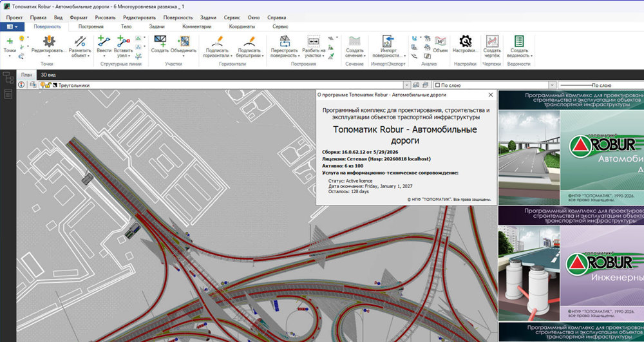Toggle lock on Треугольники layer
This screenshot has width=644, height=342.
pyautogui.click(x=48, y=85)
